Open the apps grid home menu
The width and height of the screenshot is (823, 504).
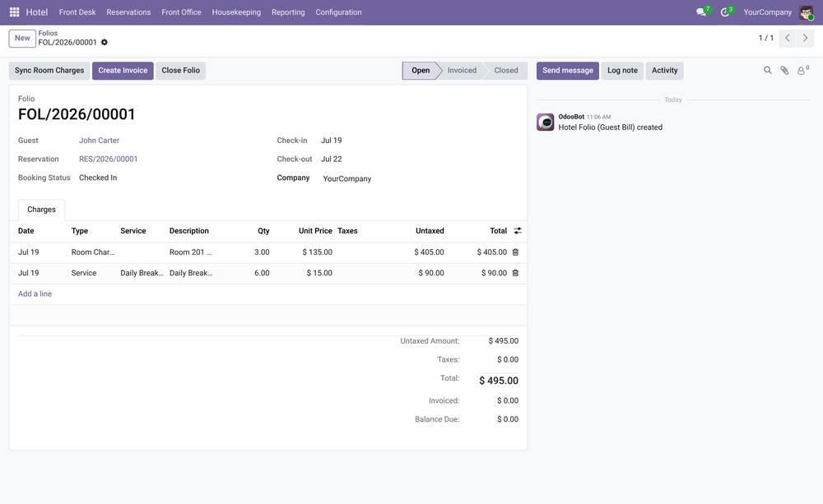(14, 12)
